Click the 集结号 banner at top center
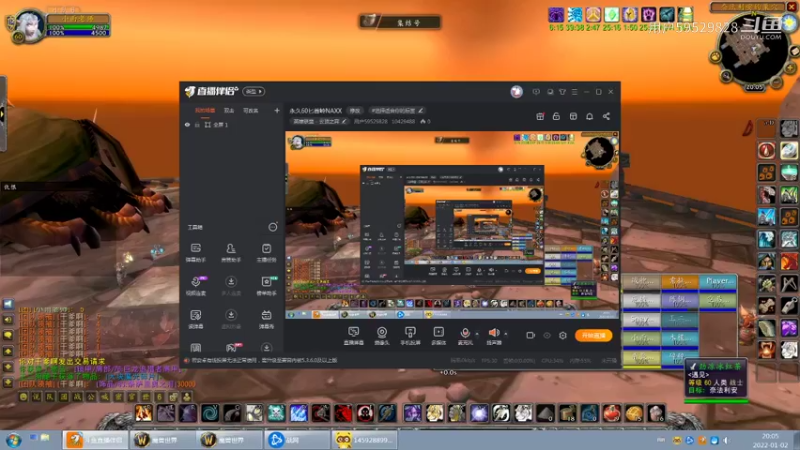The height and width of the screenshot is (450, 800). (x=401, y=22)
